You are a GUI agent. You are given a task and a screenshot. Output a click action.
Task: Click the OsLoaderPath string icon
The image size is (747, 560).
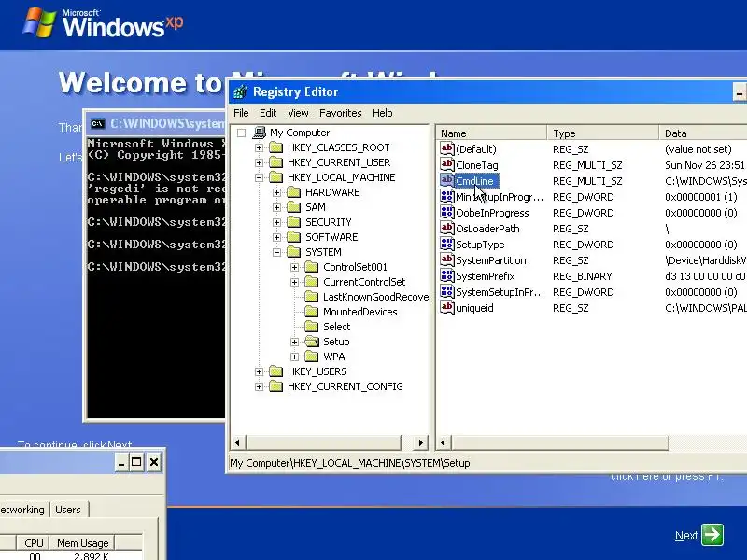447,228
